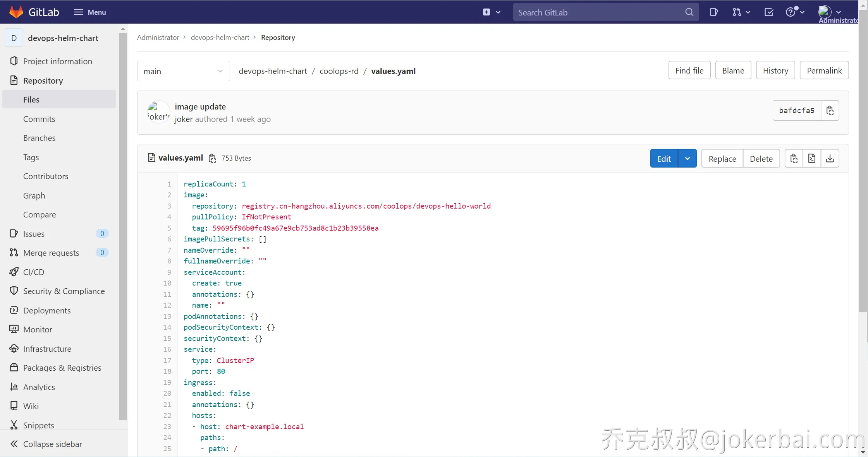This screenshot has width=868, height=457.
Task: Click the Snippets scissors icon
Action: (14, 425)
